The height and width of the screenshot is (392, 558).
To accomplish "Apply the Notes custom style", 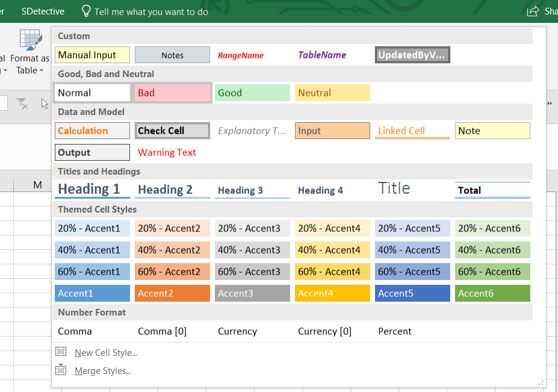I will pos(172,55).
